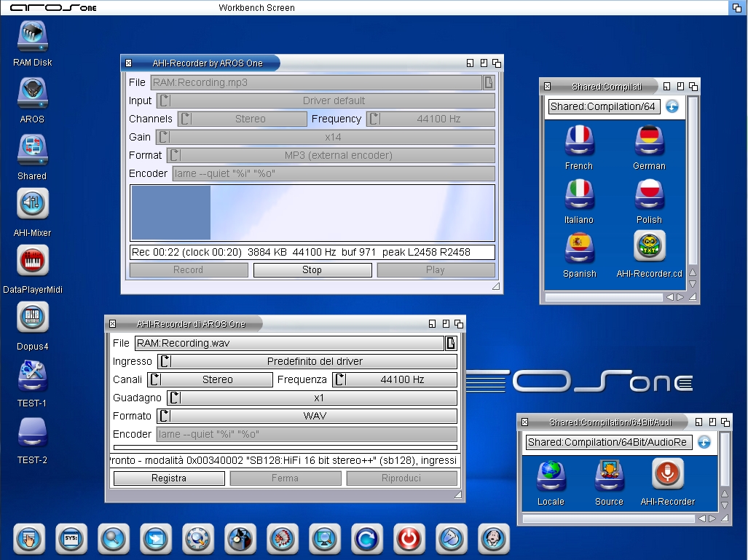Select the French locale drawer icon

(x=579, y=141)
